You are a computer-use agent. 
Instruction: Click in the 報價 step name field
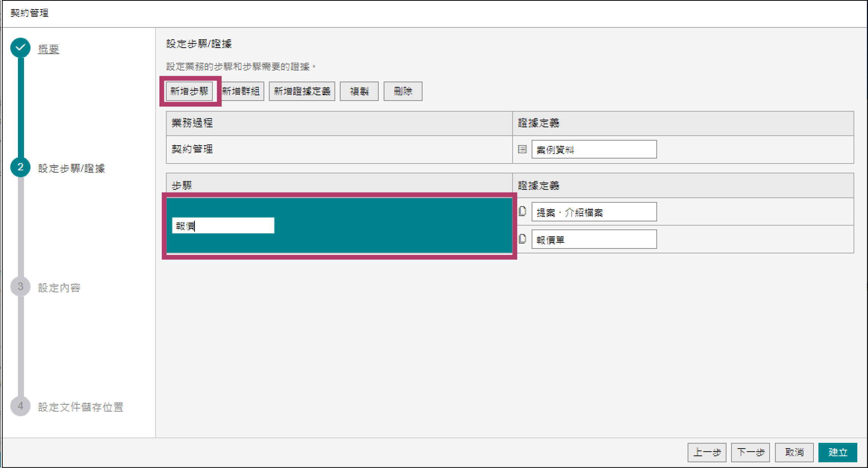tap(223, 226)
